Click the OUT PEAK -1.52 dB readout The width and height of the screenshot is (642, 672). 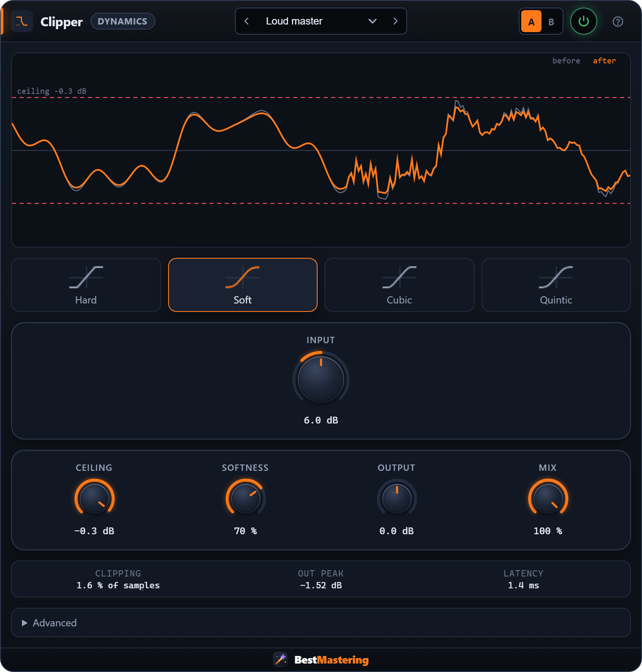point(321,579)
